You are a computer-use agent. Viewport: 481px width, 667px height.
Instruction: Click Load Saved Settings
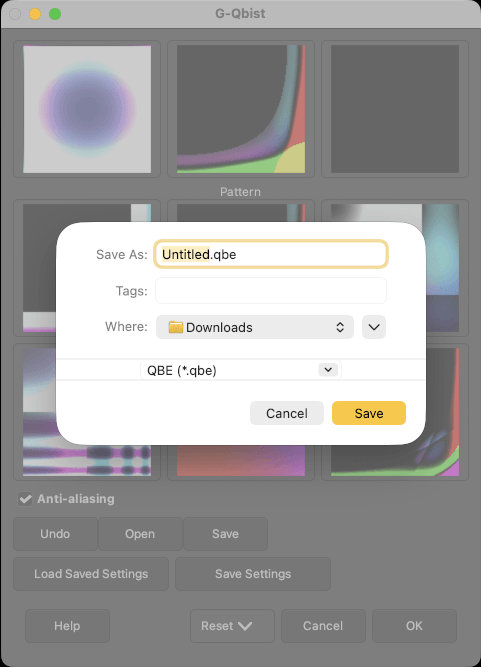pyautogui.click(x=91, y=574)
